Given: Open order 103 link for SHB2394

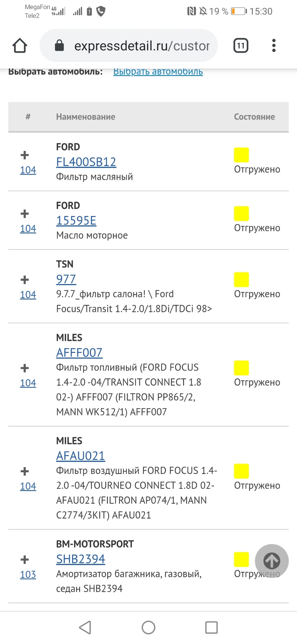Looking at the screenshot, I should tap(28, 575).
